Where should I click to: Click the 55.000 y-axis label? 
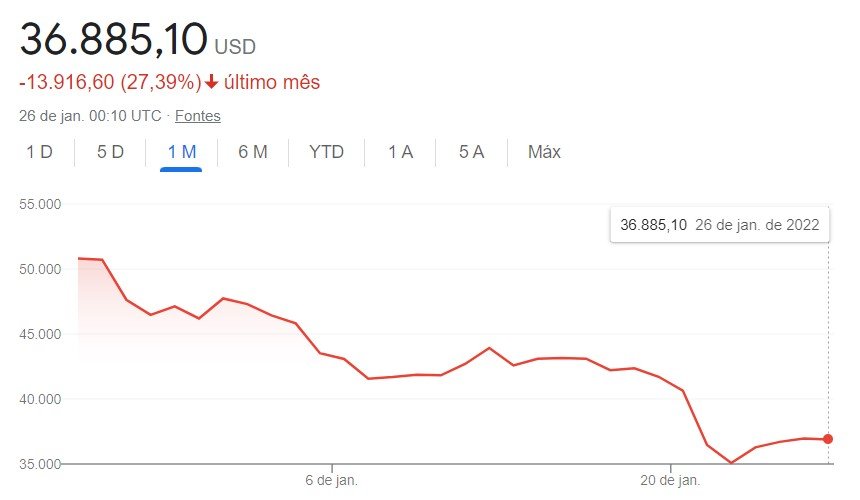(41, 204)
